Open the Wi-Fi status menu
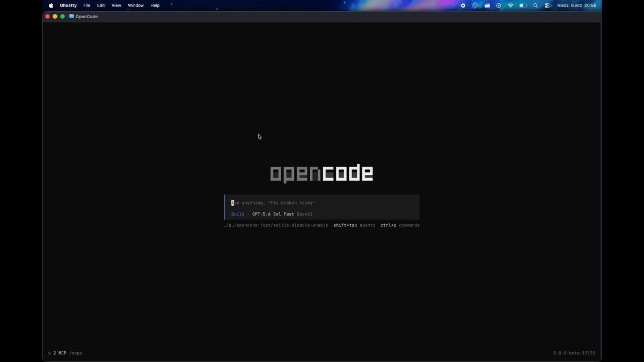The width and height of the screenshot is (644, 362). coord(510,5)
